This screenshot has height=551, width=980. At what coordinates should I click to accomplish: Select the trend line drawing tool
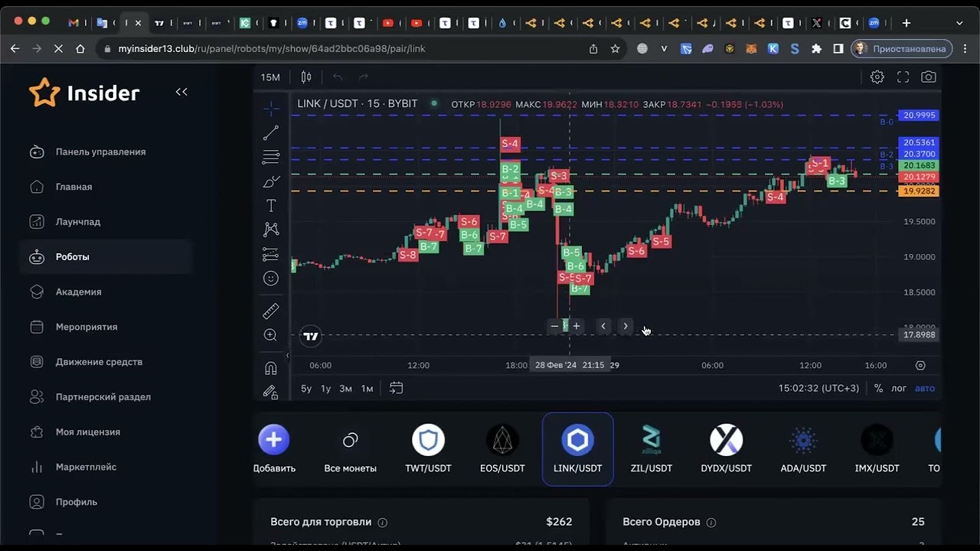pyautogui.click(x=271, y=133)
